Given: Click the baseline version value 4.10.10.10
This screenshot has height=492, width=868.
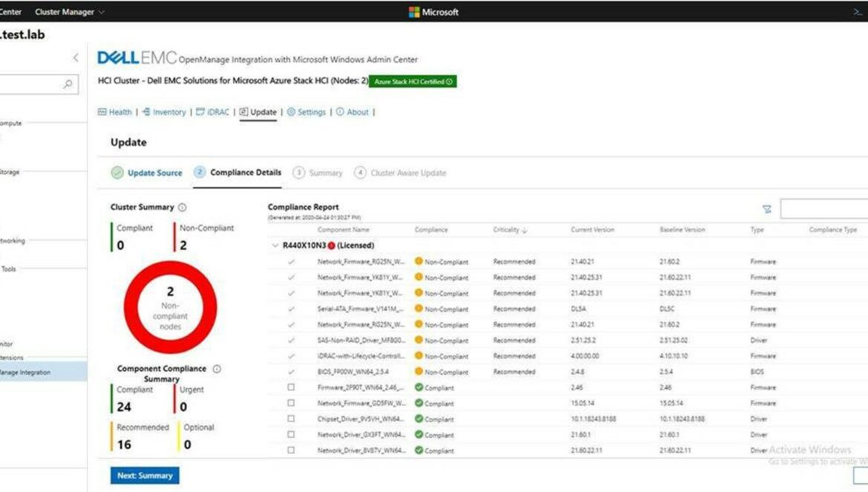Looking at the screenshot, I should [673, 356].
